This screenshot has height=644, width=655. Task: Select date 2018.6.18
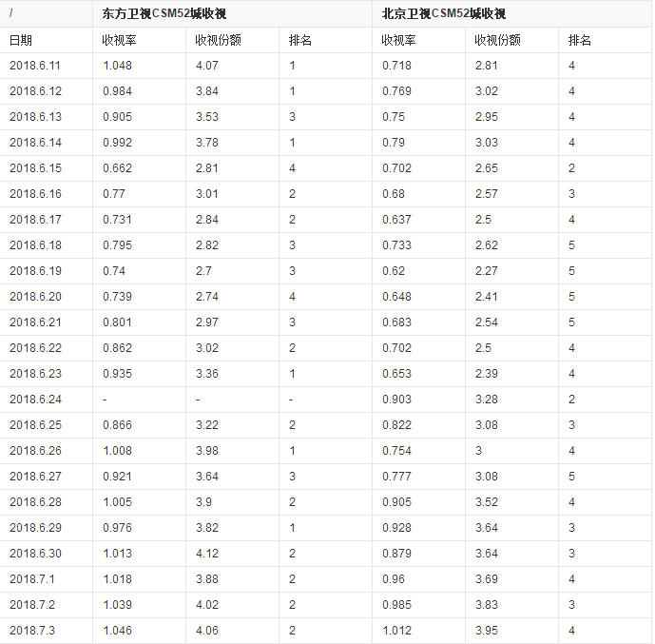coord(35,245)
